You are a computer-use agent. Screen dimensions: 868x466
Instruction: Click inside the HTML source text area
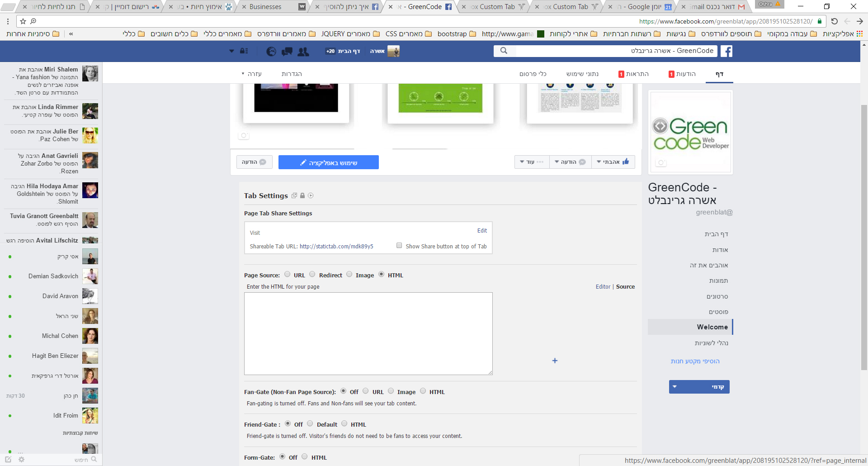368,333
